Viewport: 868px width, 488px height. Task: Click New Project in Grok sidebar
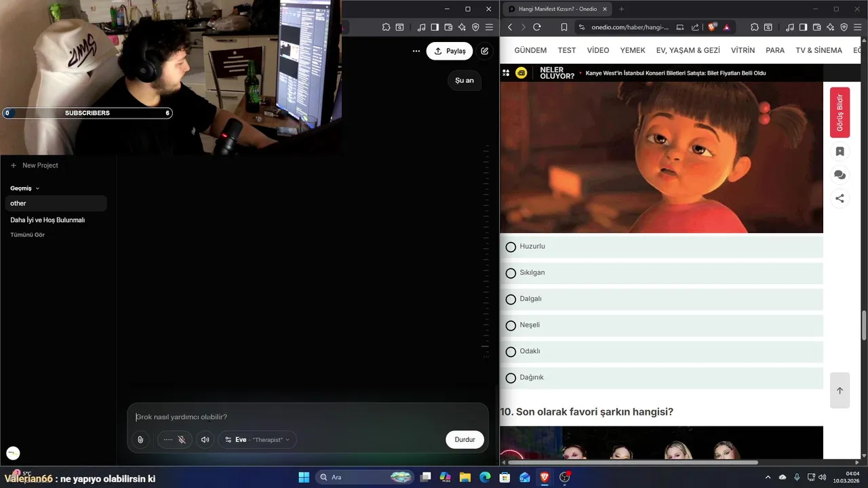point(34,165)
